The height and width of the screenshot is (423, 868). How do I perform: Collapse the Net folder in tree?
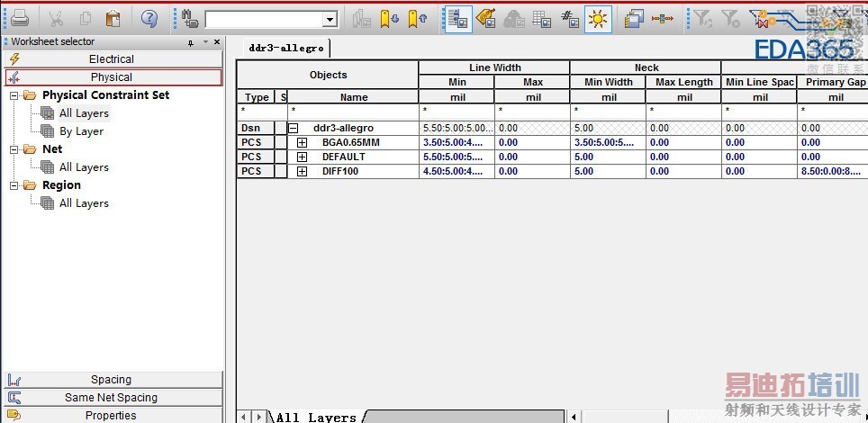pos(14,149)
